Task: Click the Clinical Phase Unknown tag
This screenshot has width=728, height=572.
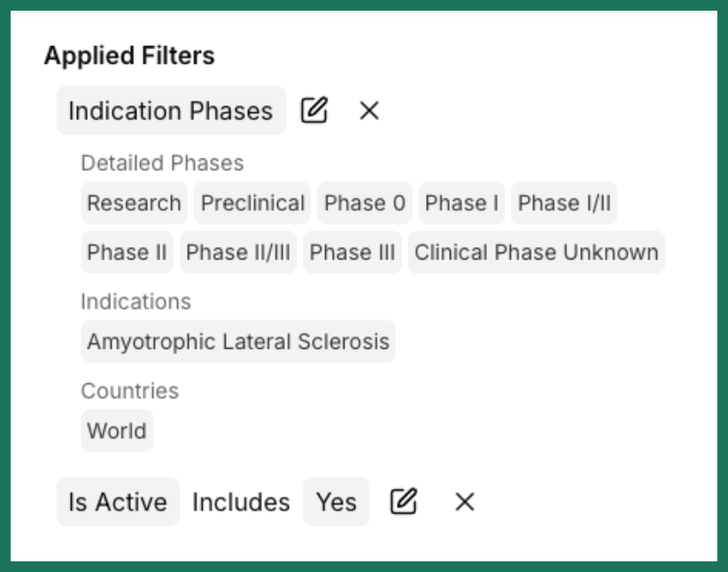Action: click(536, 252)
